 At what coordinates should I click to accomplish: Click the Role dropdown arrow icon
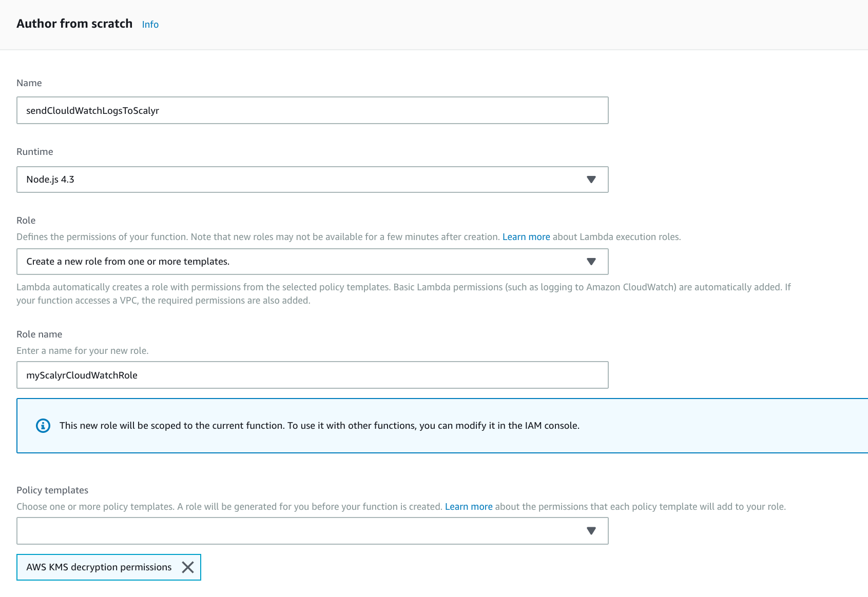point(591,262)
